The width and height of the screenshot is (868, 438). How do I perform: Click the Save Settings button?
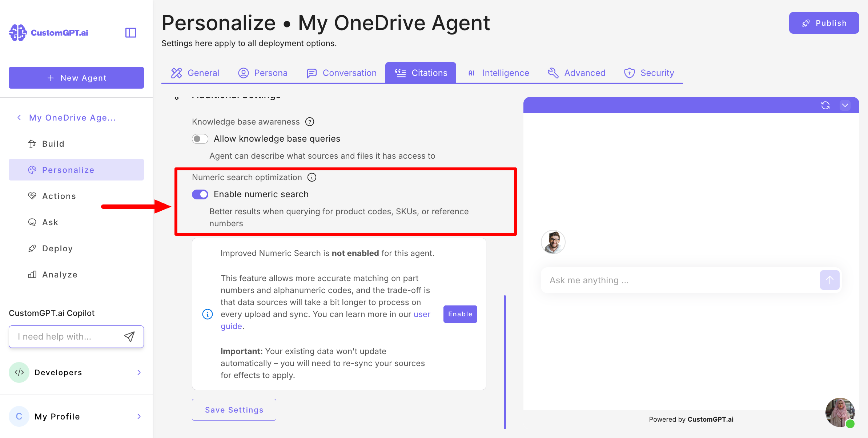pyautogui.click(x=234, y=410)
